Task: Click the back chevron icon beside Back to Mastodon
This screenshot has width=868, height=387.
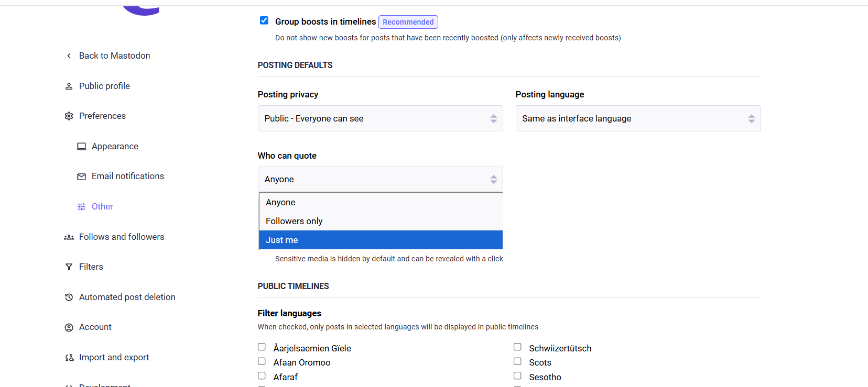Action: [69, 56]
